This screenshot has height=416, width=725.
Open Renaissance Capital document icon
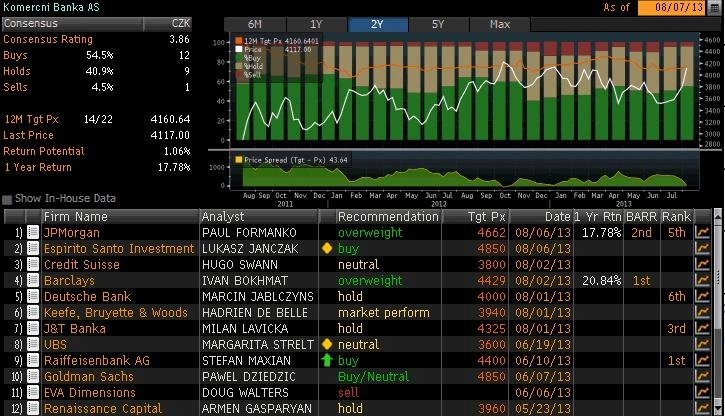(x=33, y=408)
